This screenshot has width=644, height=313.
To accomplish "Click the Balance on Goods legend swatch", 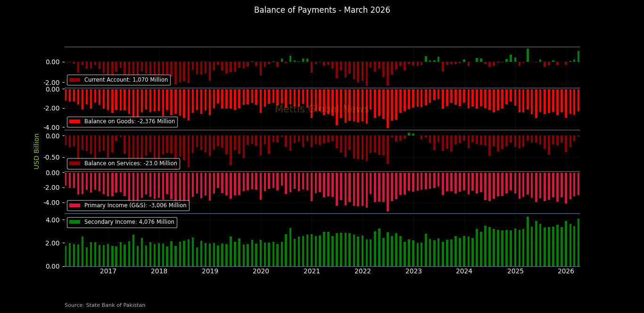I will 75,122.
